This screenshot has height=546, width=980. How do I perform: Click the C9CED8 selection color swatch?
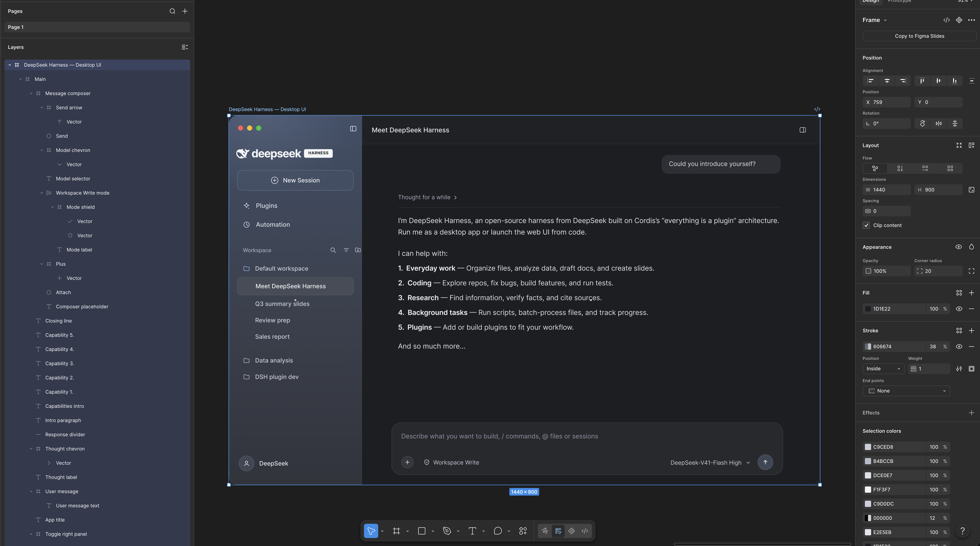click(868, 447)
